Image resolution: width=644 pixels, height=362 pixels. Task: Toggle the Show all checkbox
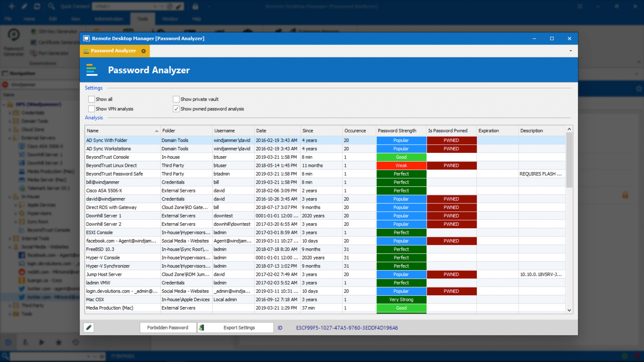click(x=92, y=99)
